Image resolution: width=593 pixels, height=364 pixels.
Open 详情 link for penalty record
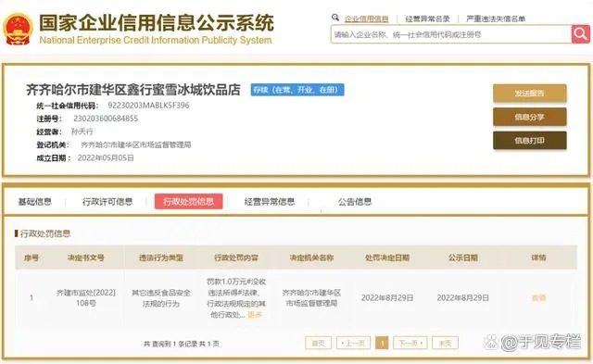(x=538, y=298)
